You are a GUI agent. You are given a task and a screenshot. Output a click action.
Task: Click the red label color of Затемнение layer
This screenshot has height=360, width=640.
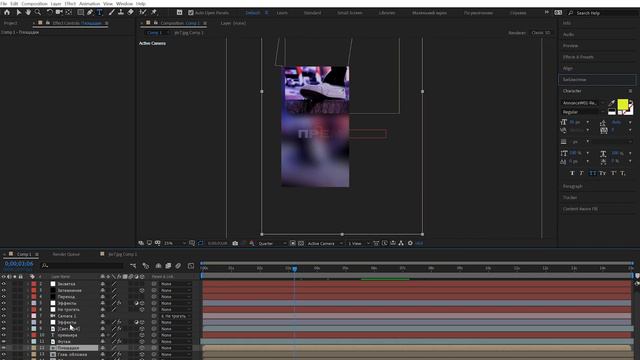pyautogui.click(x=34, y=290)
